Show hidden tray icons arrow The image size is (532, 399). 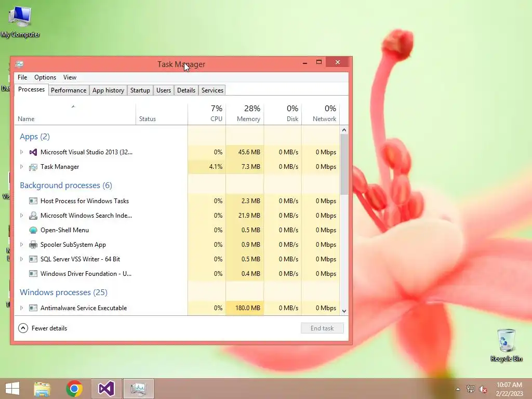click(458, 389)
